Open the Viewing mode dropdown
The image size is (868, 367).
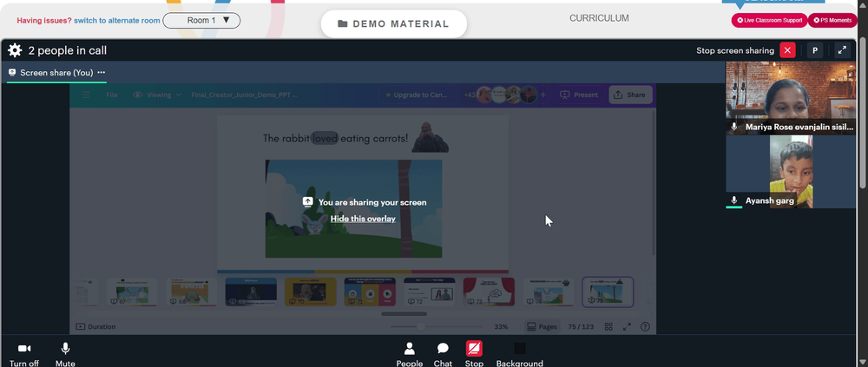click(x=157, y=95)
